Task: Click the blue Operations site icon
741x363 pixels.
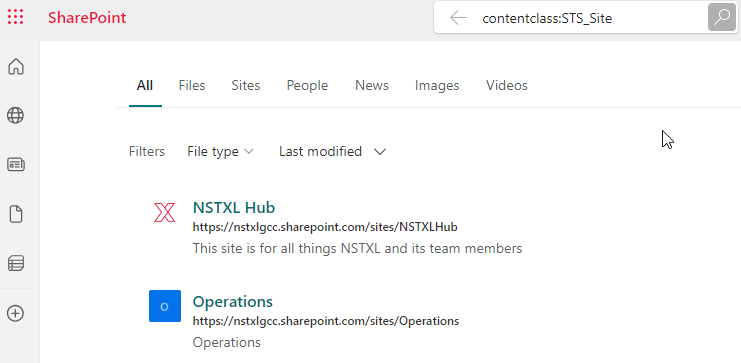Action: click(x=165, y=306)
